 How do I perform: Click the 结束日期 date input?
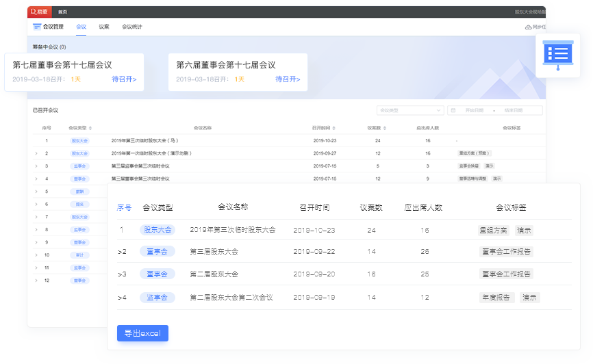(x=513, y=110)
